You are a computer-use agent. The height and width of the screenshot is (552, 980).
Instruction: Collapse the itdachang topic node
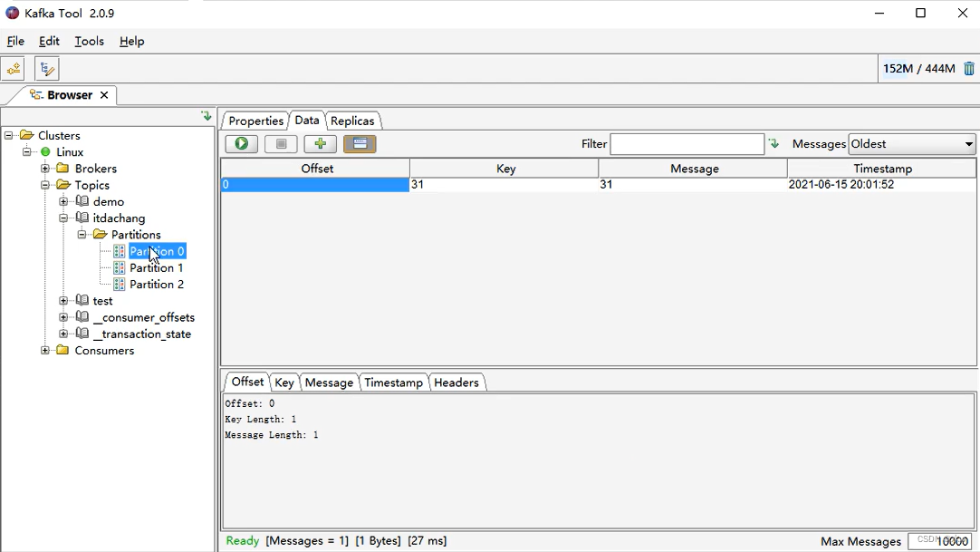63,218
